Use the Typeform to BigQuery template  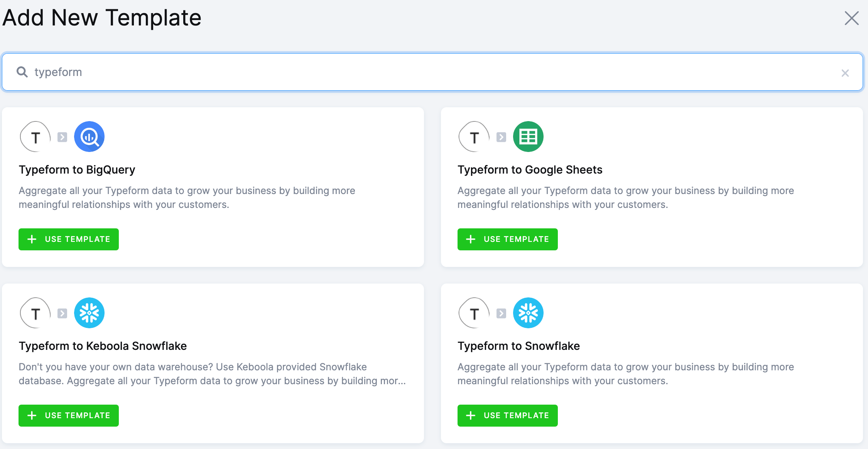click(69, 239)
